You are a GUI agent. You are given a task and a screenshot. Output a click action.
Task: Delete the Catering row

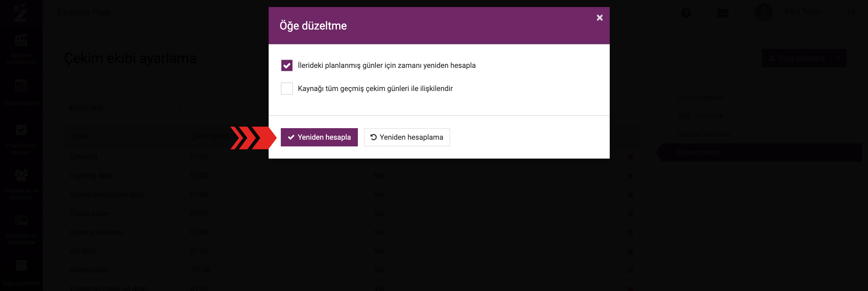click(x=630, y=157)
